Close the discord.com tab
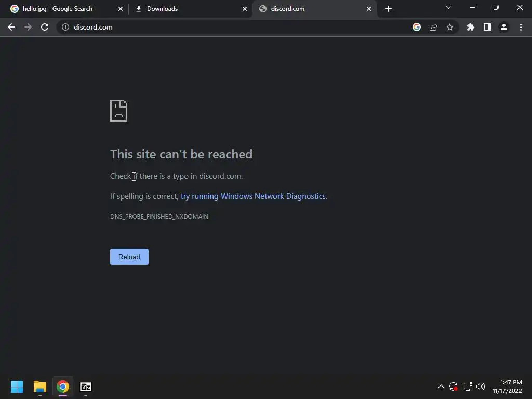Screen dimensions: 532x399 [369, 9]
